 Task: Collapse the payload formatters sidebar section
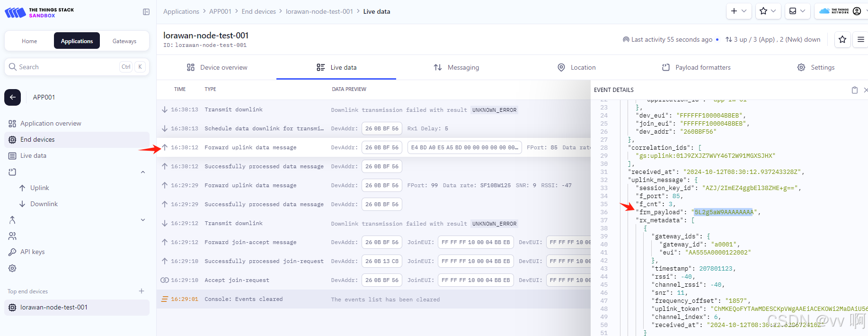[143, 172]
